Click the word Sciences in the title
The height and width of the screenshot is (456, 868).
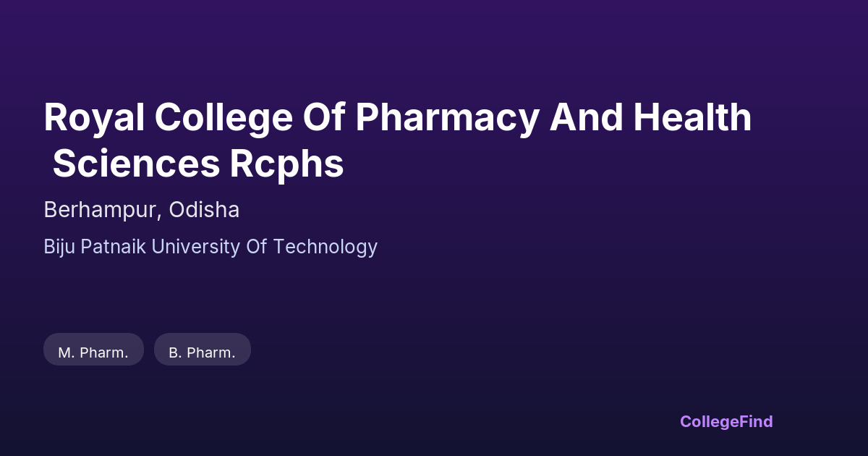[x=136, y=164]
